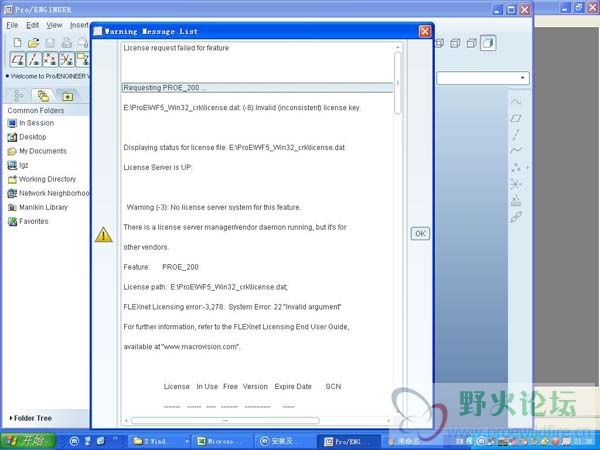Select wireframe display style icon
The height and width of the screenshot is (450, 600).
[439, 43]
